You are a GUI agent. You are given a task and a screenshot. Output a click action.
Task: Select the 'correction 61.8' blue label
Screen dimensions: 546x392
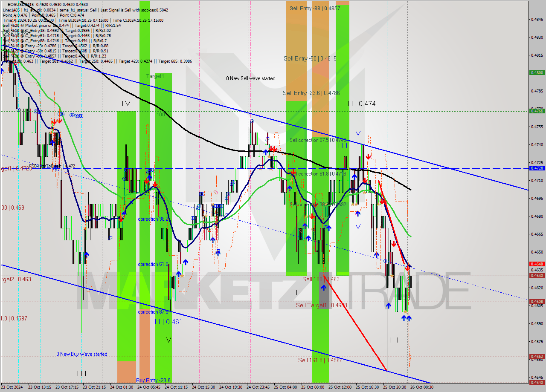coord(154,264)
